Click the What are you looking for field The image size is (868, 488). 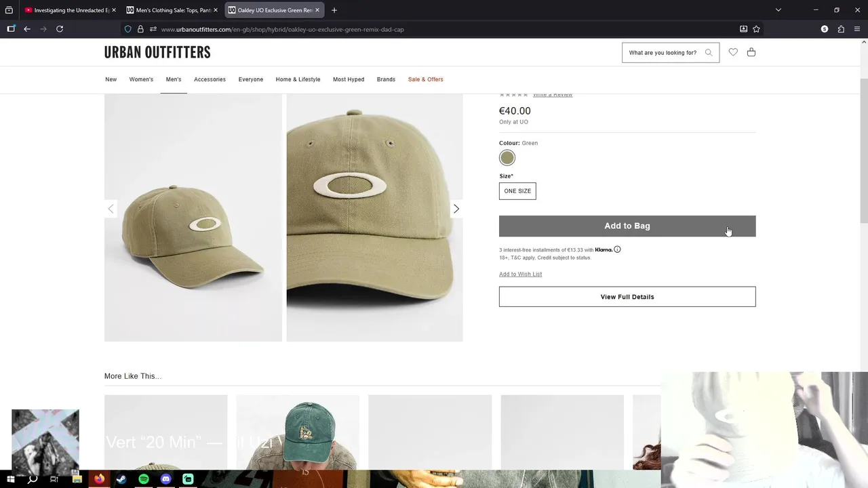coord(663,53)
